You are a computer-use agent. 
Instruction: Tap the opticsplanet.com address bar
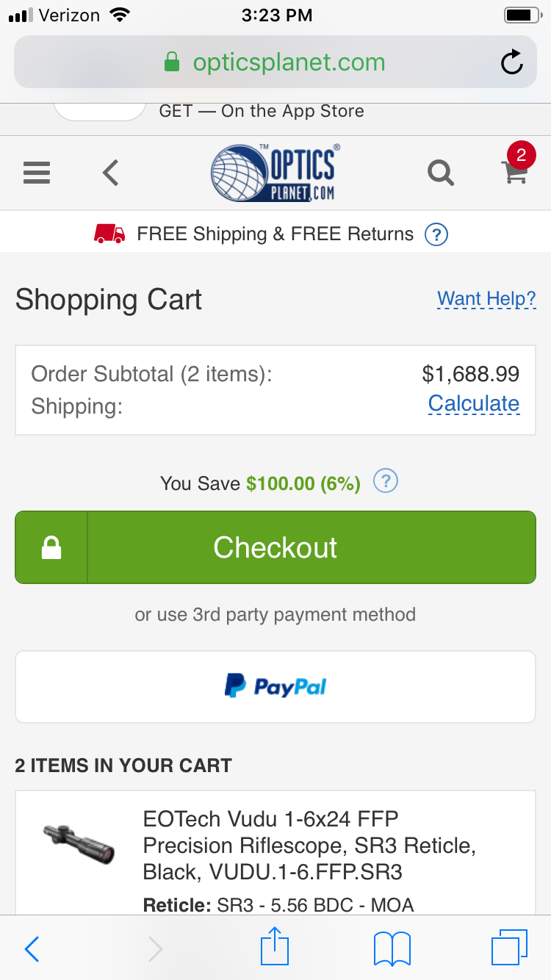(x=275, y=62)
